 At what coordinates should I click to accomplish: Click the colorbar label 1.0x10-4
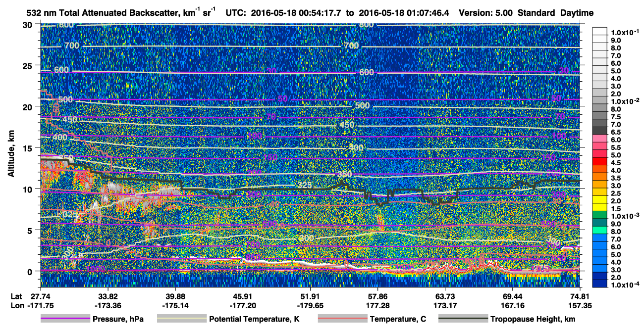coord(625,285)
